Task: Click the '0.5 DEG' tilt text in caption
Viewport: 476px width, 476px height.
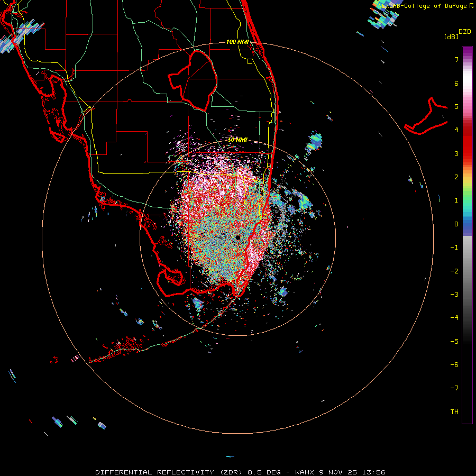Action: point(264,472)
